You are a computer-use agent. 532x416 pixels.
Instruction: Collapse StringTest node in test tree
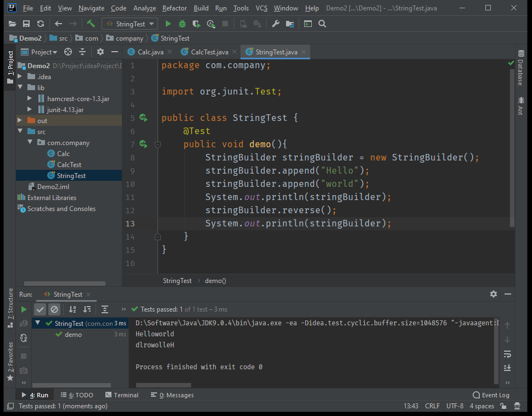(38, 323)
